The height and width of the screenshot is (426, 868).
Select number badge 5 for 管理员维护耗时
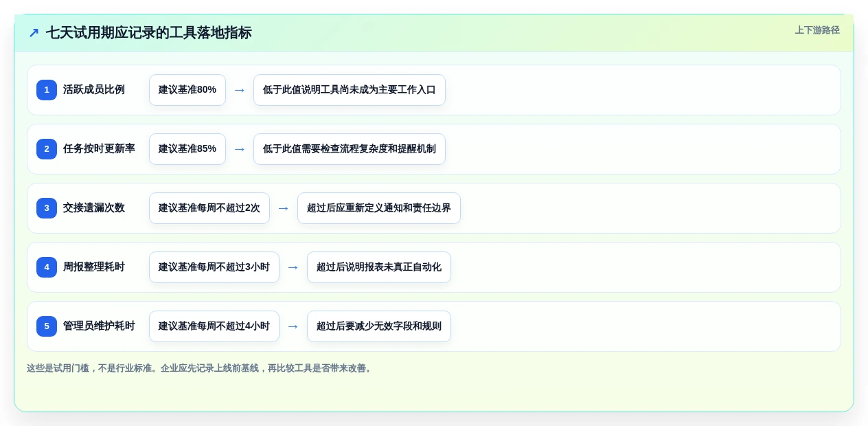47,326
